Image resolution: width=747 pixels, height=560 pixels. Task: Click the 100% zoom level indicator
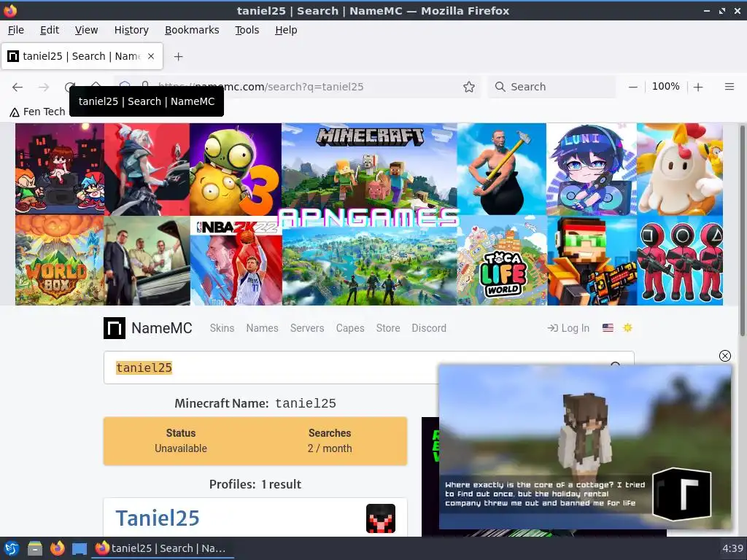tap(665, 87)
